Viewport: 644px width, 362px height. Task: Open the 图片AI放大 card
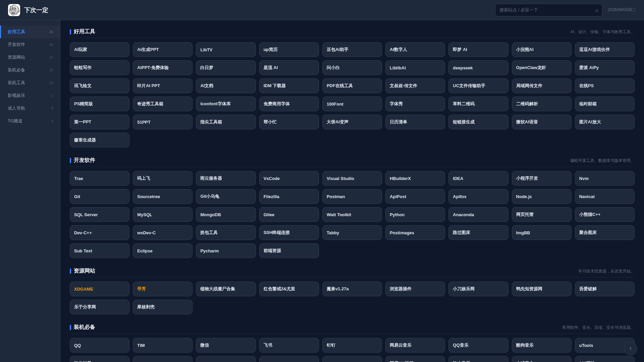point(605,122)
